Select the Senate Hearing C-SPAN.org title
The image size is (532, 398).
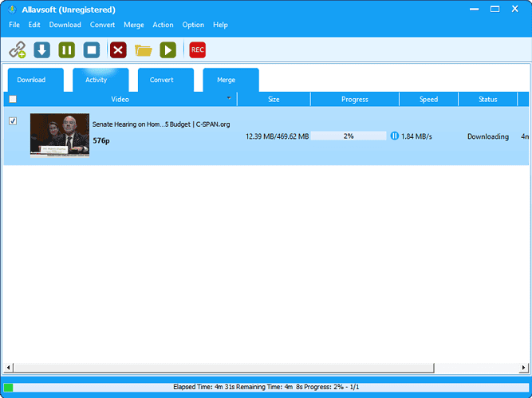(161, 124)
